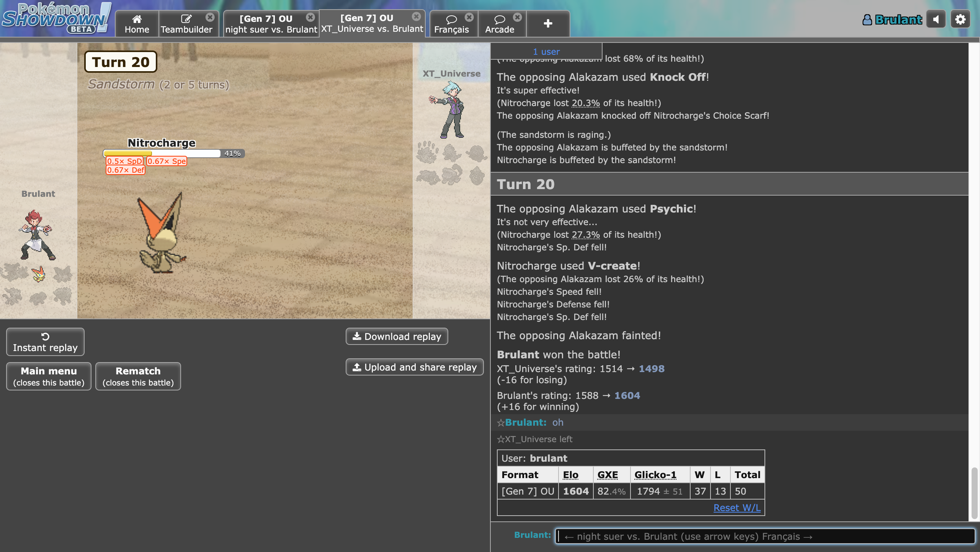
Task: Click the Elo column header
Action: point(570,475)
